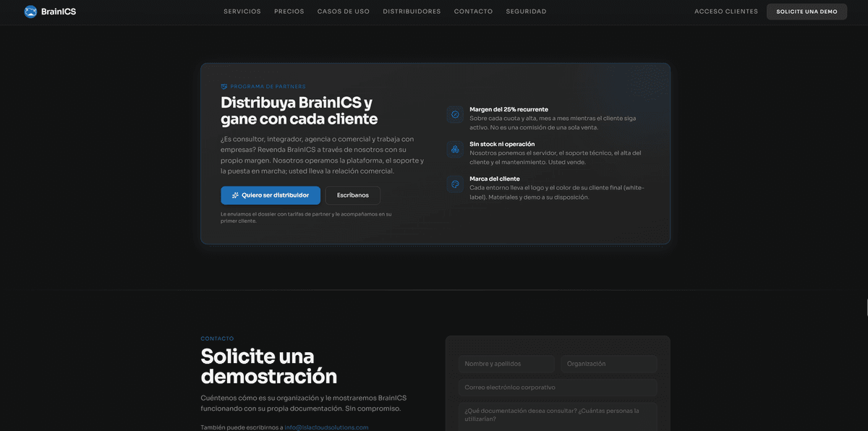Click the BrainICS logo icon
This screenshot has width=868, height=431.
(x=30, y=12)
